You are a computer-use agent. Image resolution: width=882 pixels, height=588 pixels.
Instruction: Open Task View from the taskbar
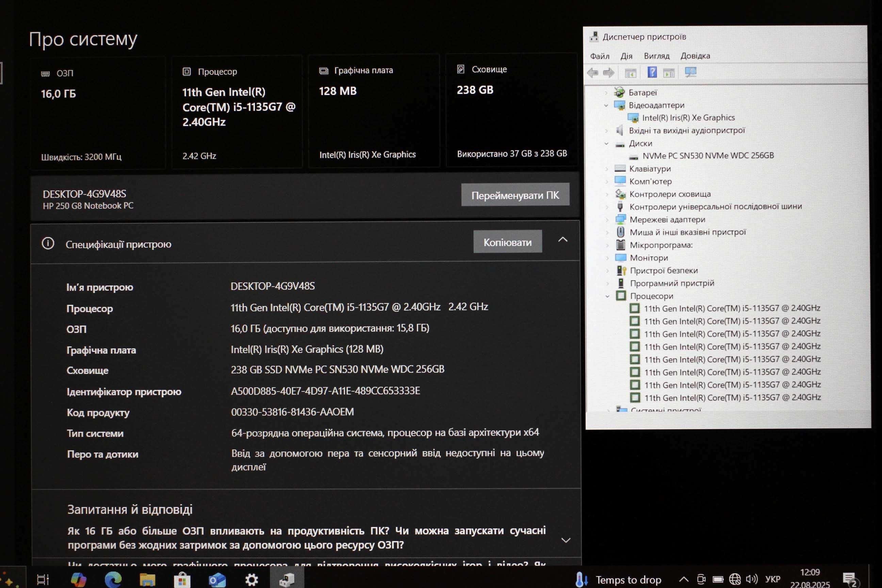(x=43, y=580)
